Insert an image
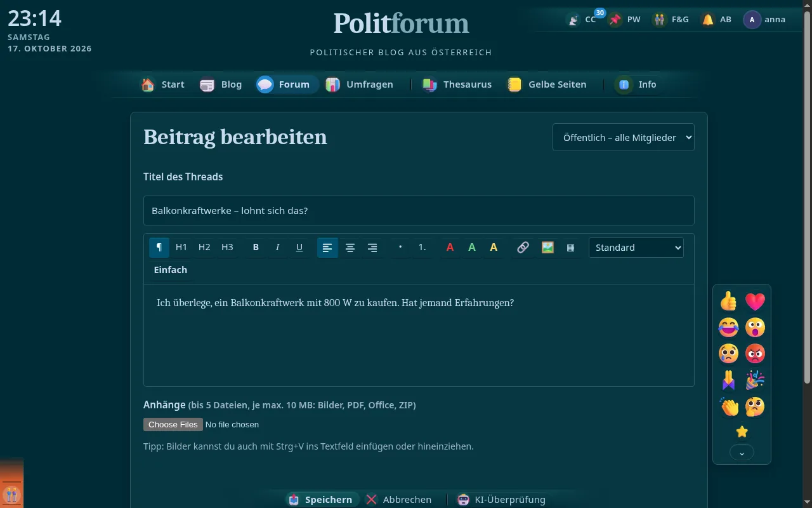812x508 pixels. click(547, 248)
